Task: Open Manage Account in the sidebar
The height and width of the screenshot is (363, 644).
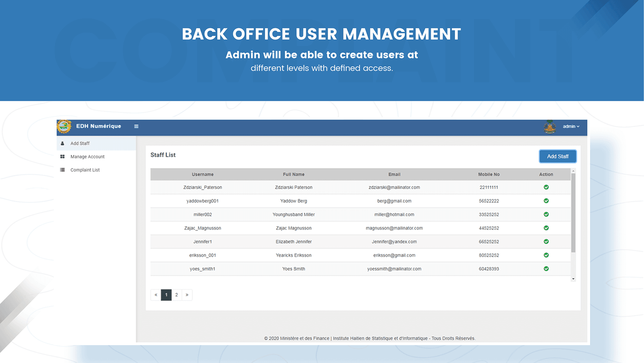Action: click(x=88, y=157)
